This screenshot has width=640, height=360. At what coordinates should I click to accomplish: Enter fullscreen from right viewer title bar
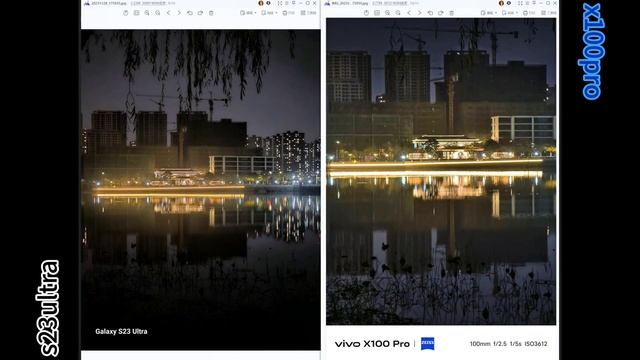(x=520, y=3)
